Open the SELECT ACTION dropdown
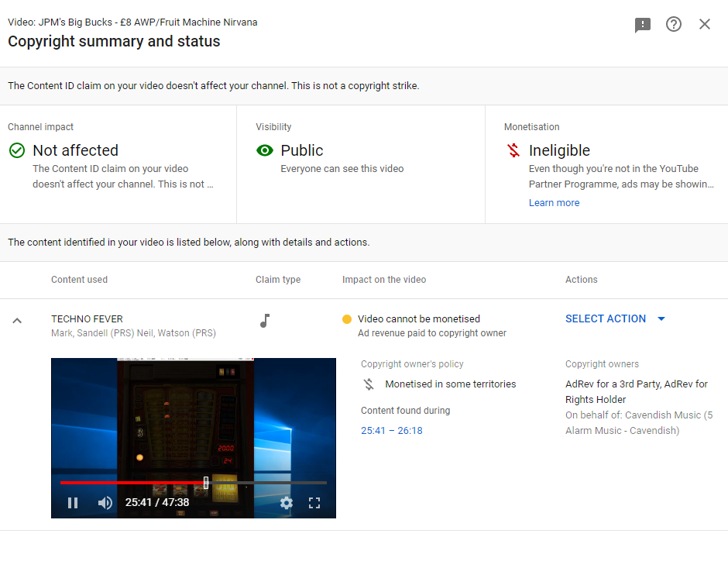This screenshot has height=568, width=728. pos(606,318)
